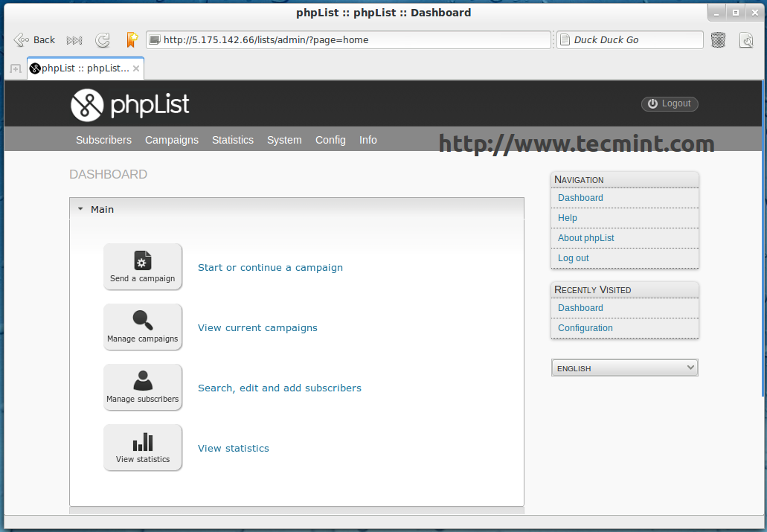767x532 pixels.
Task: Open About phpList link
Action: [586, 238]
